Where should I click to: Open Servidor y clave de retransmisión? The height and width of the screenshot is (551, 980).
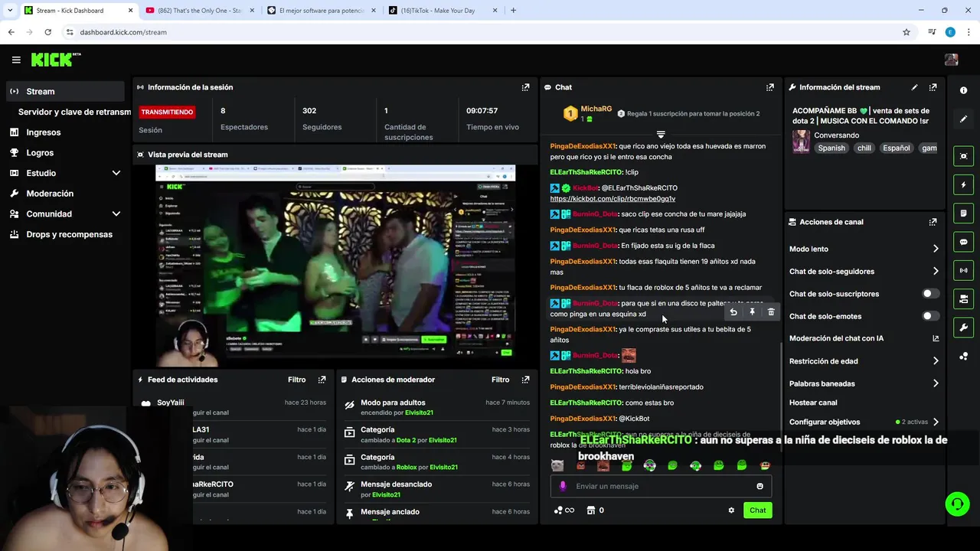[x=74, y=112]
